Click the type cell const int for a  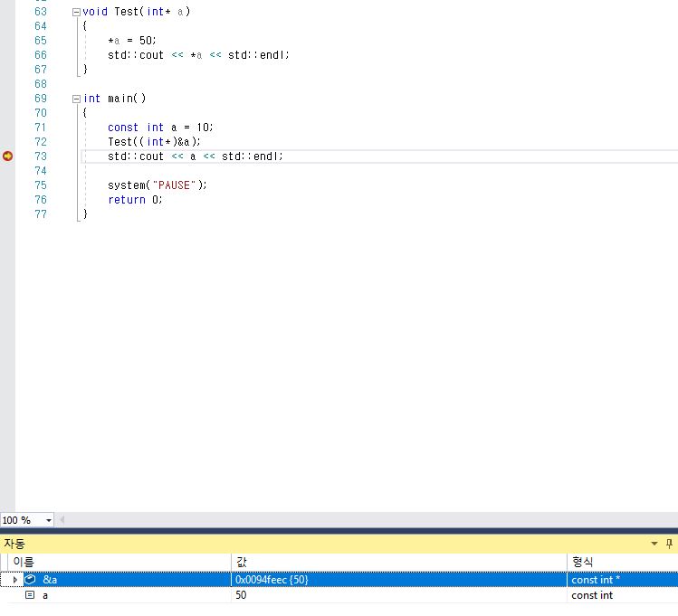click(622, 595)
